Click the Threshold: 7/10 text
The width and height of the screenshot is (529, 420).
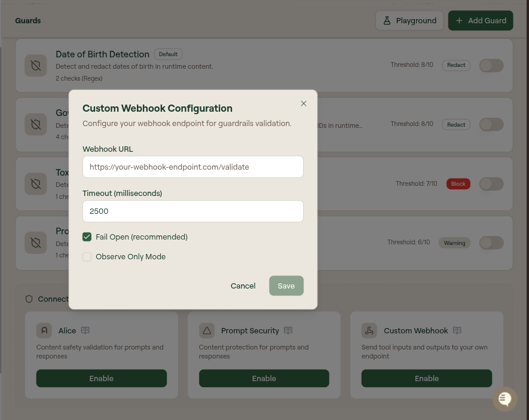(416, 183)
